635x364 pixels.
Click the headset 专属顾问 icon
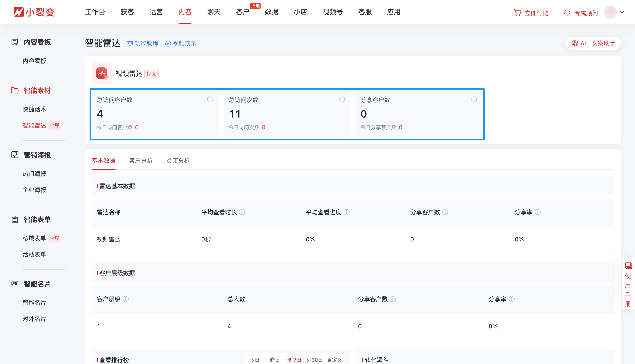(x=567, y=13)
